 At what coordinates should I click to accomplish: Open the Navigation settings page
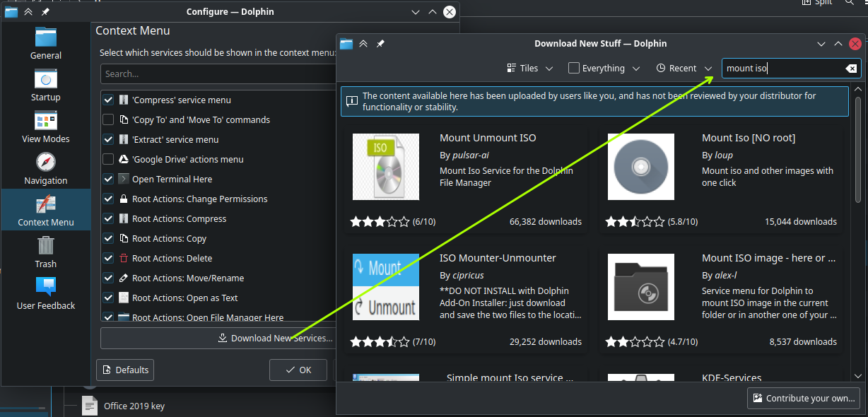(x=46, y=169)
